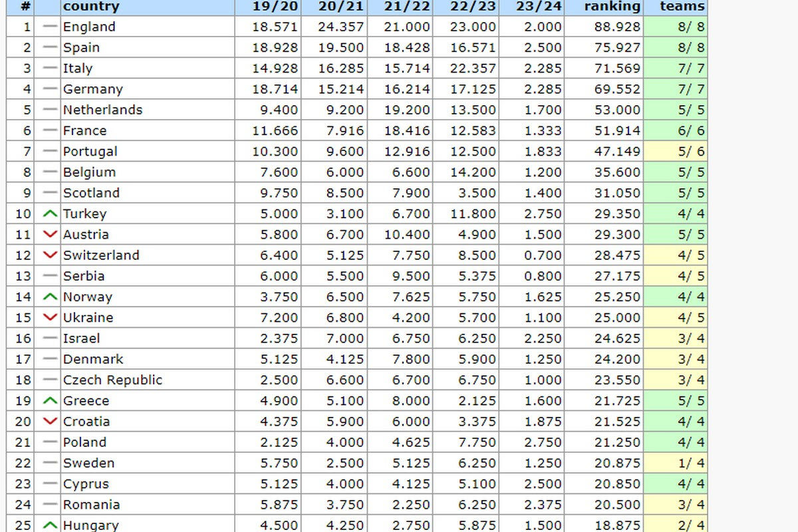Screen dimensions: 798x532
Task: Click the red down arrow beside Switzerland
Action: coord(50,255)
